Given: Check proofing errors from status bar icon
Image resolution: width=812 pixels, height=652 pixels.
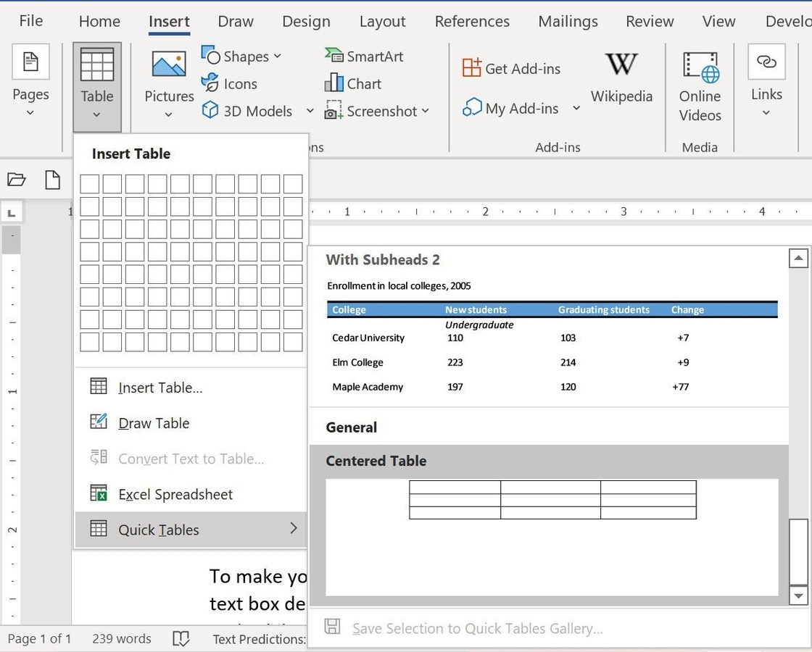Looking at the screenshot, I should [181, 638].
